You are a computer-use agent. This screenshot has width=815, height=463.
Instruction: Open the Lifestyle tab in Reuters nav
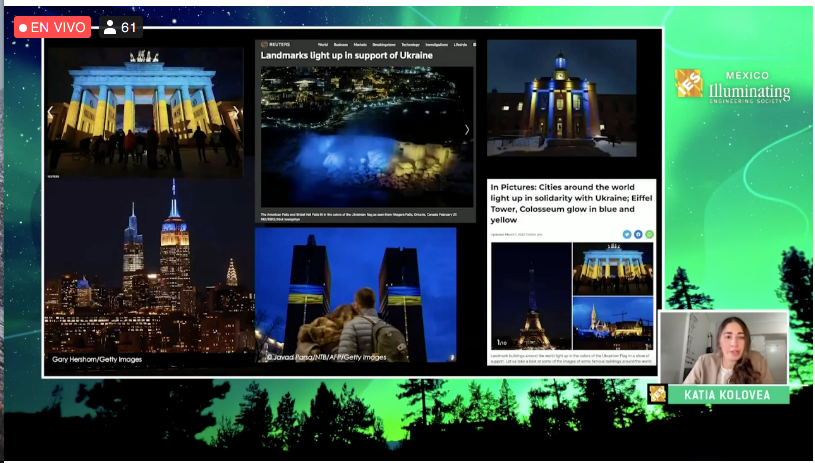460,45
